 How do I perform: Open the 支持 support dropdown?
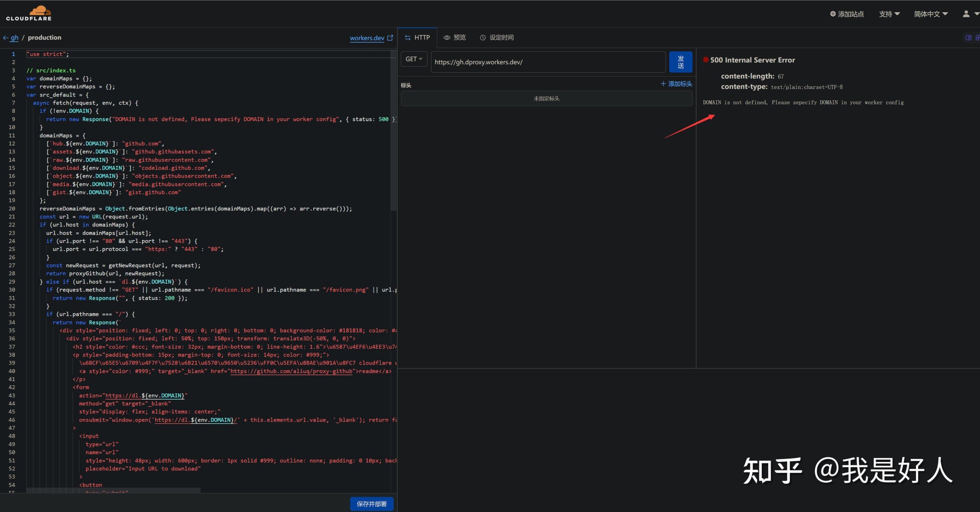click(x=889, y=14)
